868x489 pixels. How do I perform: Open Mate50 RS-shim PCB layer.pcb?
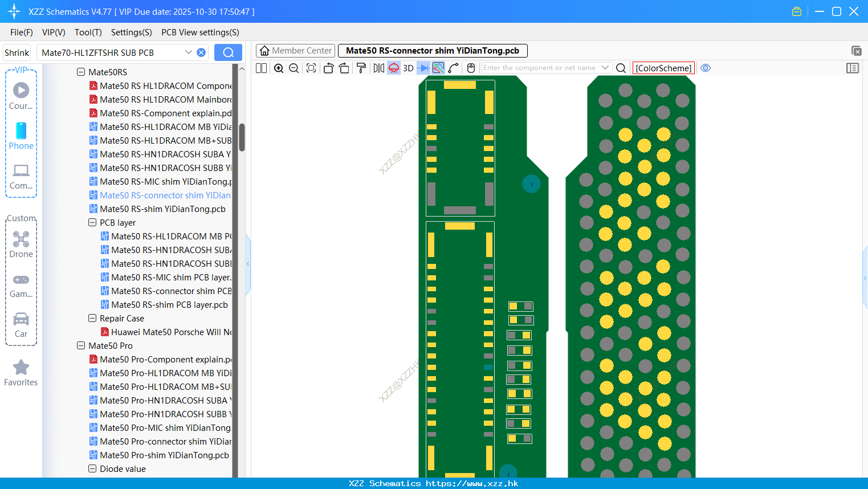pyautogui.click(x=164, y=304)
